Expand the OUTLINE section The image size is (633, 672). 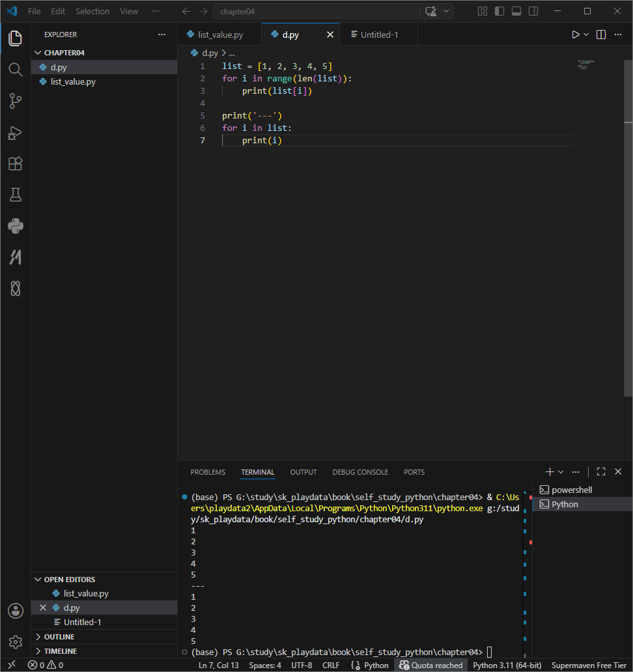(x=104, y=637)
